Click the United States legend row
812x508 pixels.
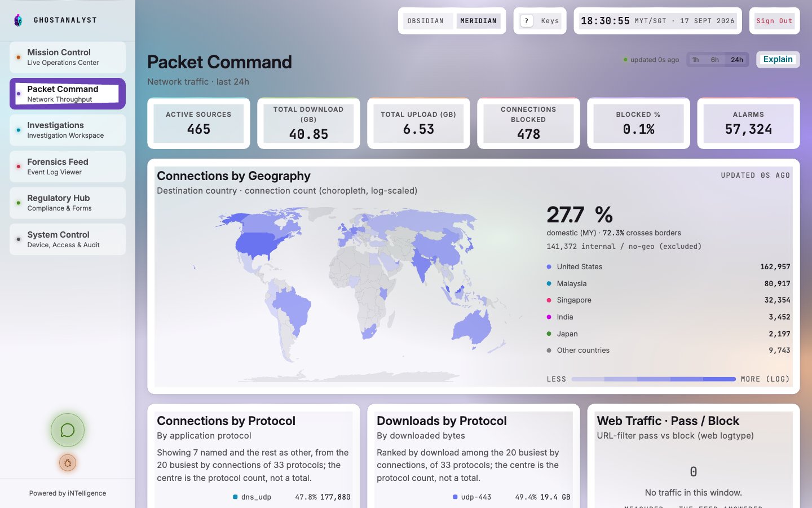(x=668, y=266)
